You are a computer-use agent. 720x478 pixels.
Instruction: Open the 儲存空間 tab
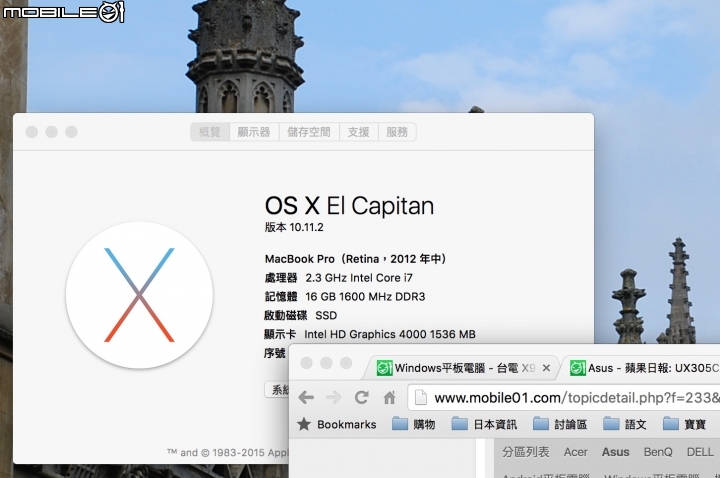click(x=309, y=132)
